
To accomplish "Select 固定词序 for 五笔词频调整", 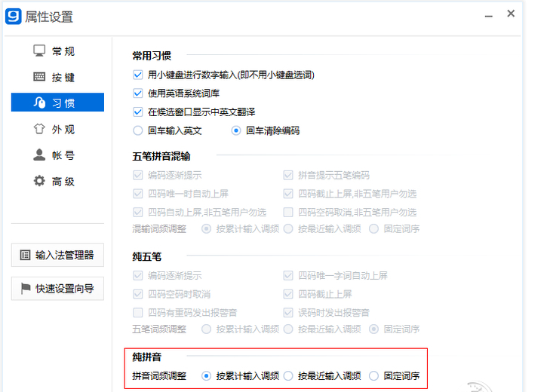I will coord(373,329).
